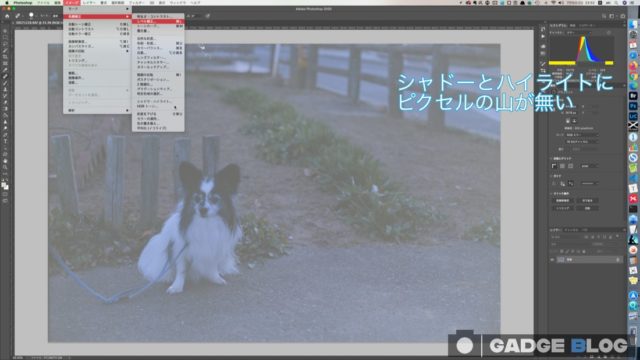Open the App Store from the Dock
640x360 pixels.
click(x=633, y=295)
